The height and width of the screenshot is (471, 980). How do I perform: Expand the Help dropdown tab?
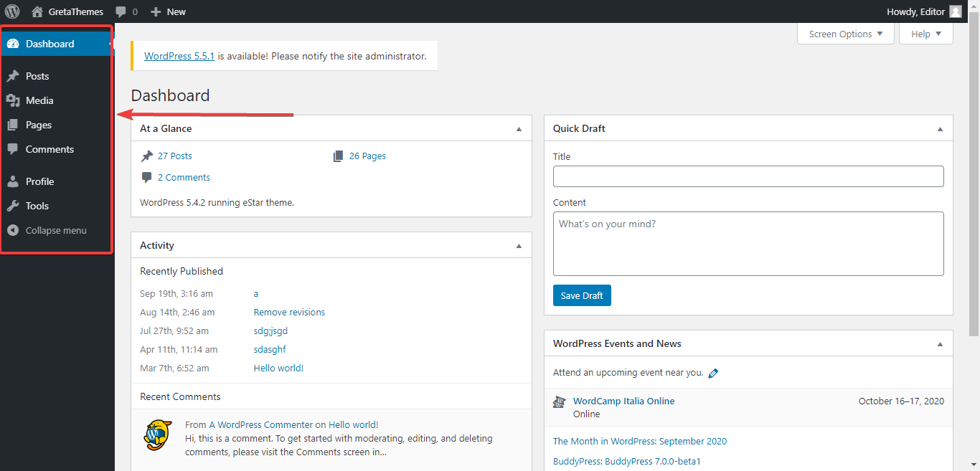pyautogui.click(x=925, y=34)
